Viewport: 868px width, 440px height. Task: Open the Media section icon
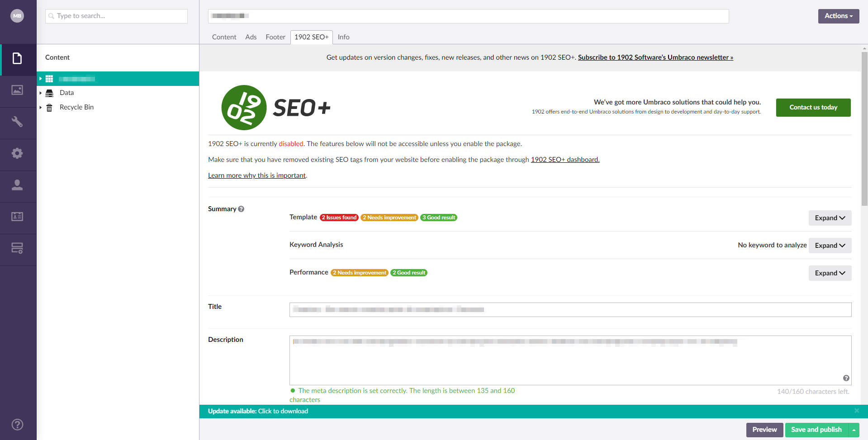(17, 90)
